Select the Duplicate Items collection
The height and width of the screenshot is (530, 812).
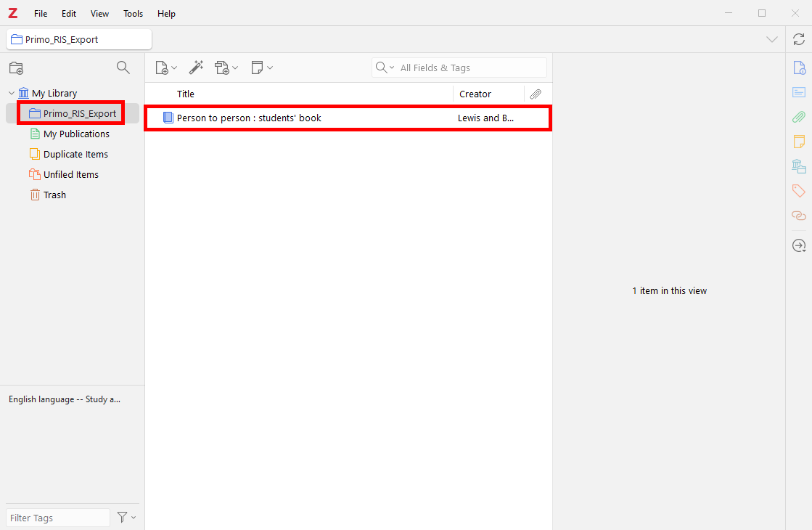pyautogui.click(x=75, y=155)
